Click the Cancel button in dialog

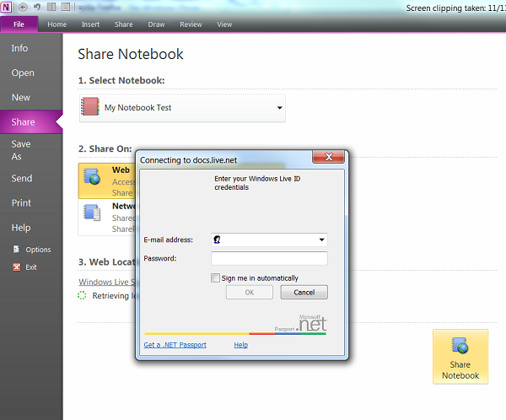click(304, 292)
